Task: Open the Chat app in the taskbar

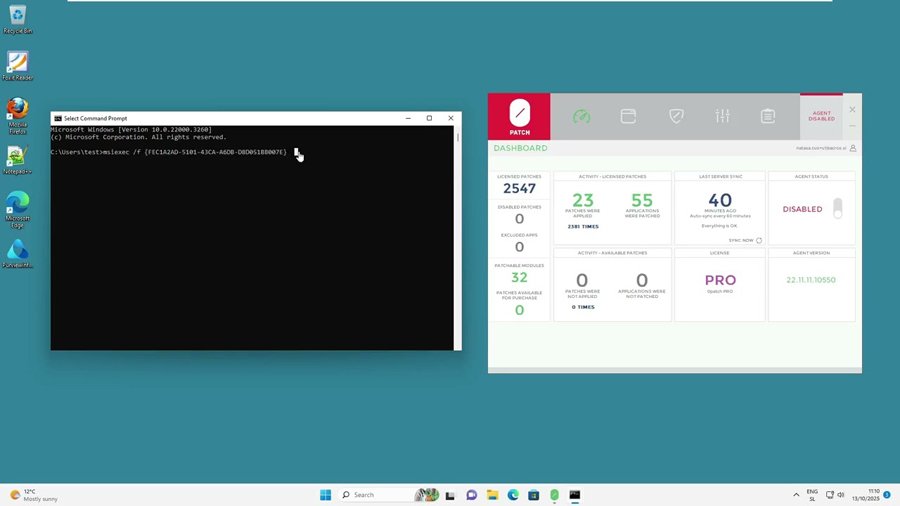Action: click(472, 495)
